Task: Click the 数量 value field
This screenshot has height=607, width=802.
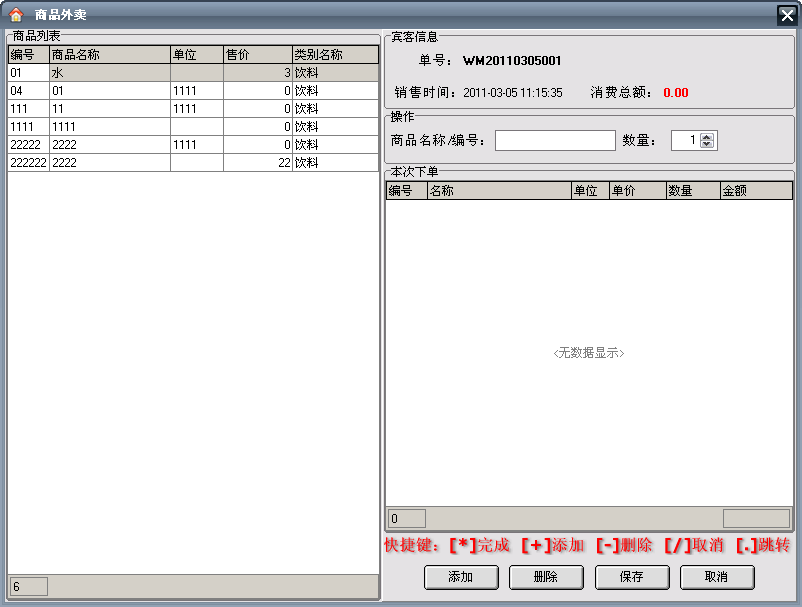Action: pyautogui.click(x=685, y=140)
